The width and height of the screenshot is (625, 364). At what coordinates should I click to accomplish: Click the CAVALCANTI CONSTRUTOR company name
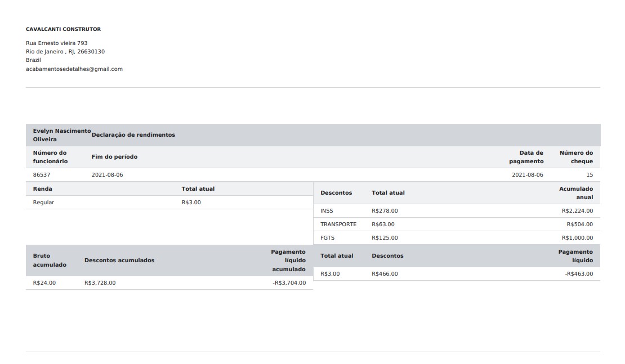point(63,29)
